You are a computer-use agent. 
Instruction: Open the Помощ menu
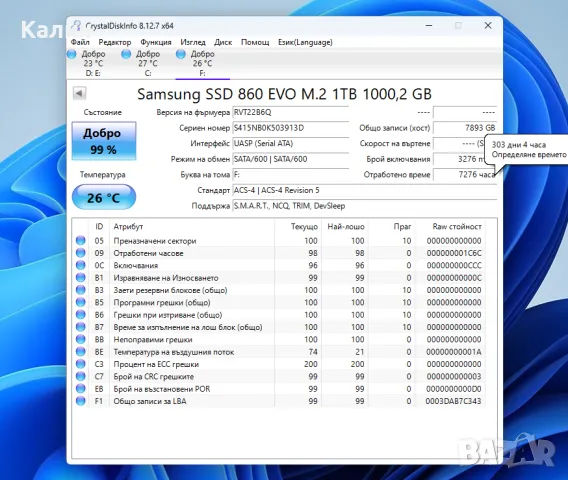pyautogui.click(x=255, y=42)
